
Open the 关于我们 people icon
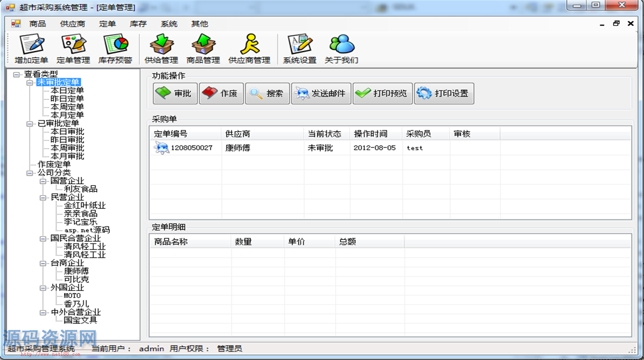(x=341, y=49)
